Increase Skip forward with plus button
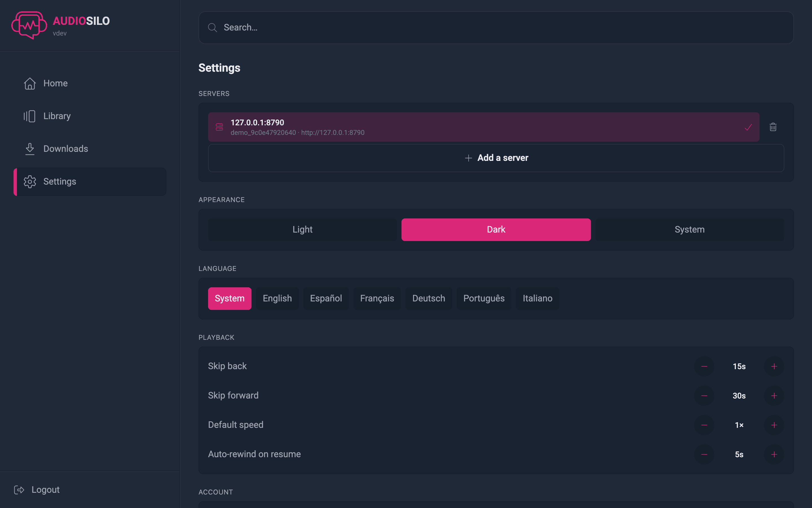Viewport: 812px width, 508px height. click(x=774, y=396)
